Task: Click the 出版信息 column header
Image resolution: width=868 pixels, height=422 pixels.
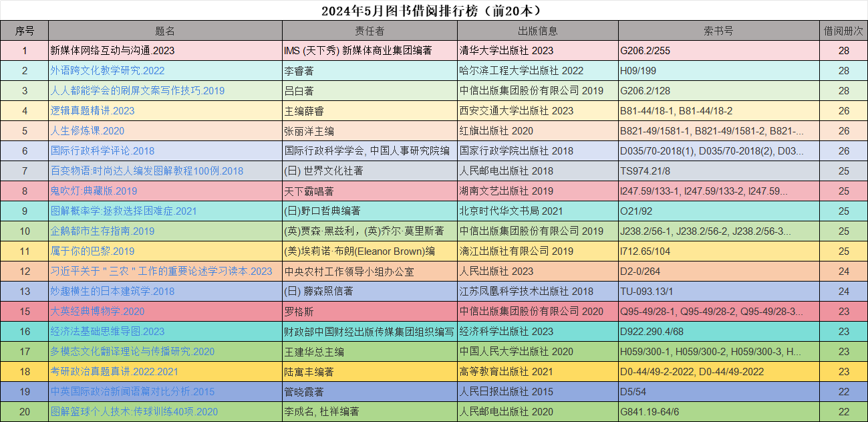Action: [x=538, y=31]
